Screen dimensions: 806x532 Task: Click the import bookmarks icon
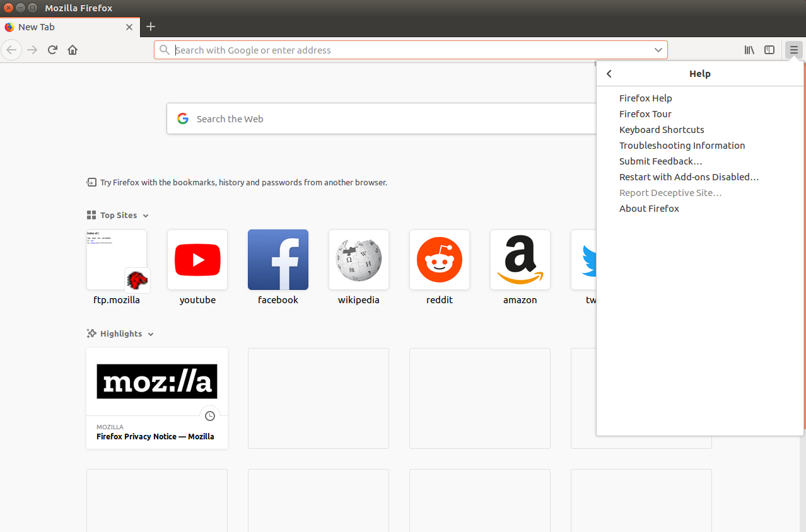(x=91, y=182)
